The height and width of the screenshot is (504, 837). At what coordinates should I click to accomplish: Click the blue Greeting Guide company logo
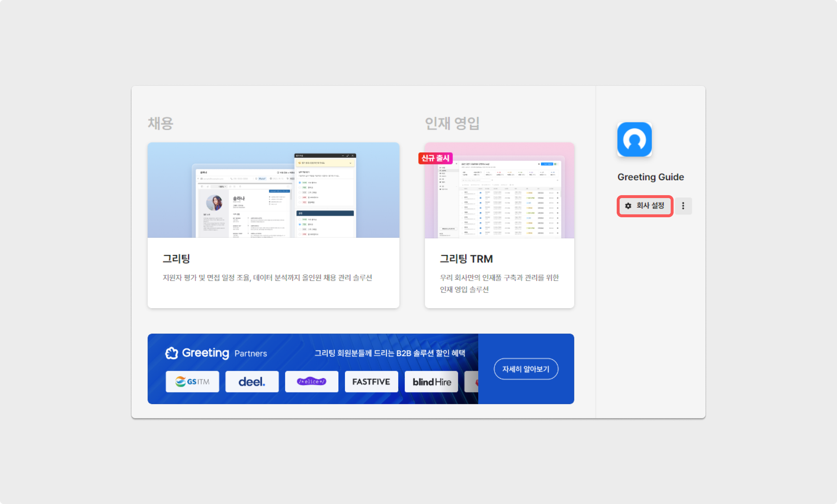coord(634,139)
